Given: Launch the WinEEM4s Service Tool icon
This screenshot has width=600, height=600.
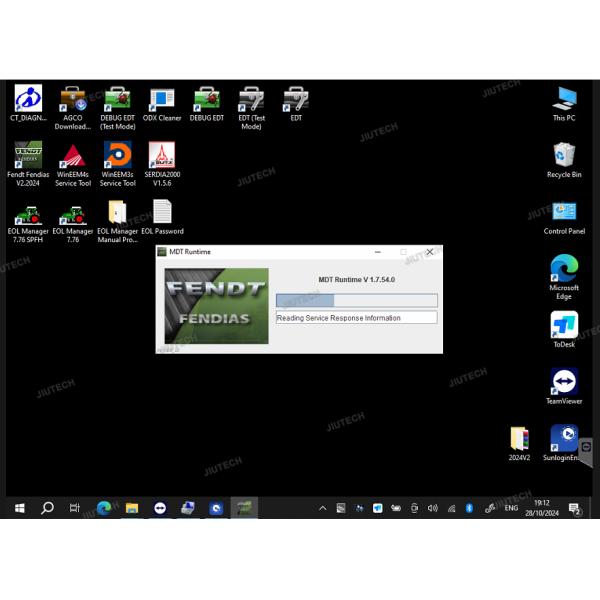Looking at the screenshot, I should 72,157.
